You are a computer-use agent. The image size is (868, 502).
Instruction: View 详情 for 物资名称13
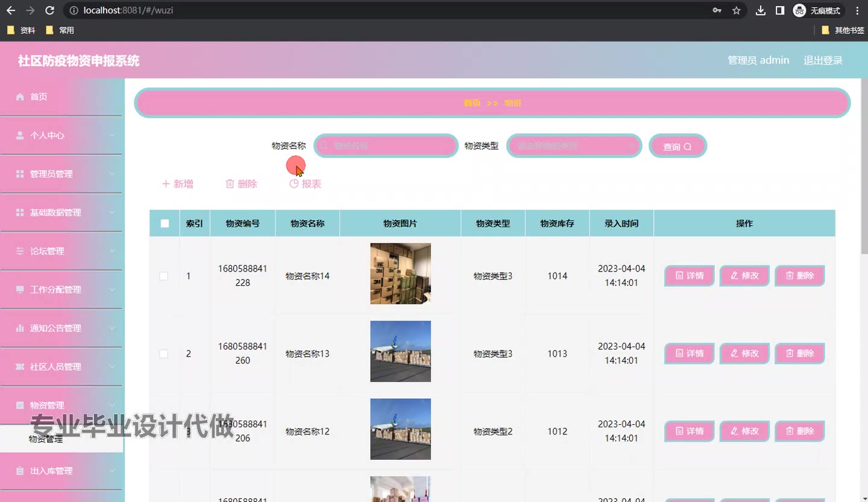coord(690,354)
